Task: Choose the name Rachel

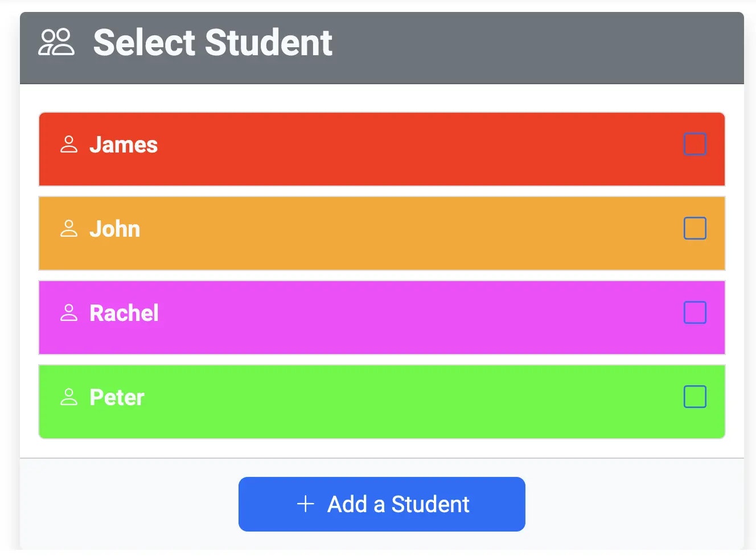Action: tap(124, 313)
